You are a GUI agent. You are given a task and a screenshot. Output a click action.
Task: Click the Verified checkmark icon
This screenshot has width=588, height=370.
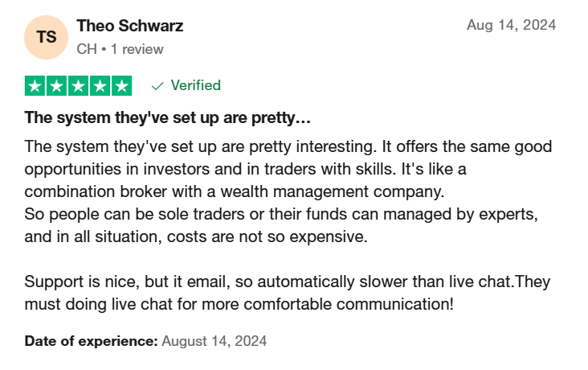click(x=157, y=86)
